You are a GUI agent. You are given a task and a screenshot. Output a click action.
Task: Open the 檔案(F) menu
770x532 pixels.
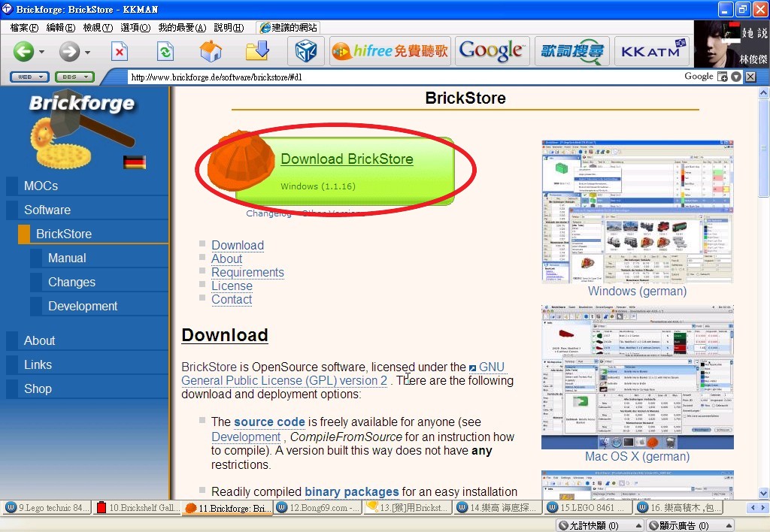coord(24,28)
